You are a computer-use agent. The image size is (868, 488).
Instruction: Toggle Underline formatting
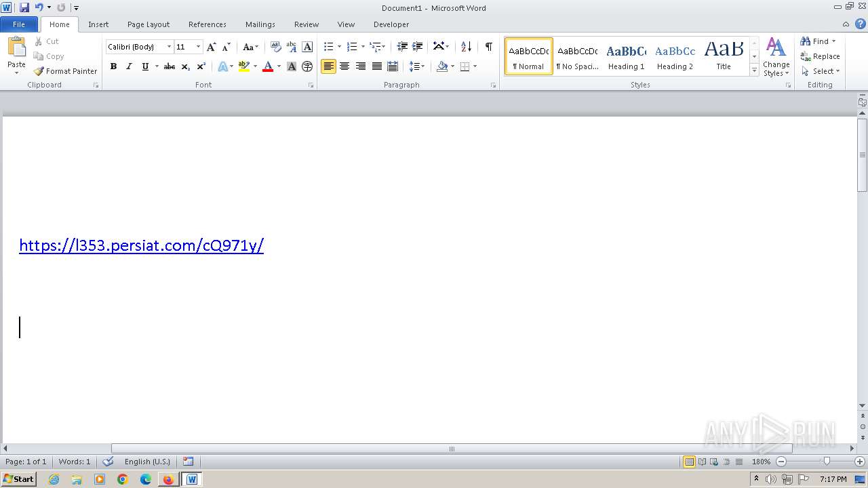pyautogui.click(x=144, y=66)
